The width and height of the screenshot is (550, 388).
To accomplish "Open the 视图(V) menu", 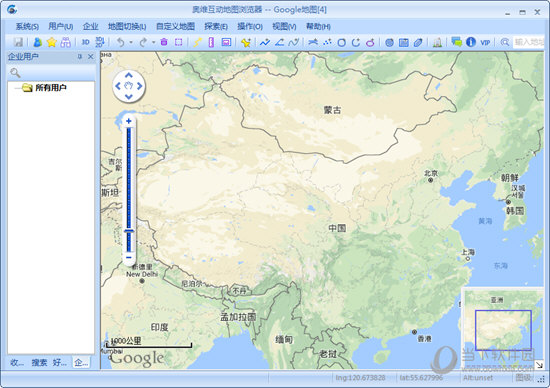I will [284, 26].
